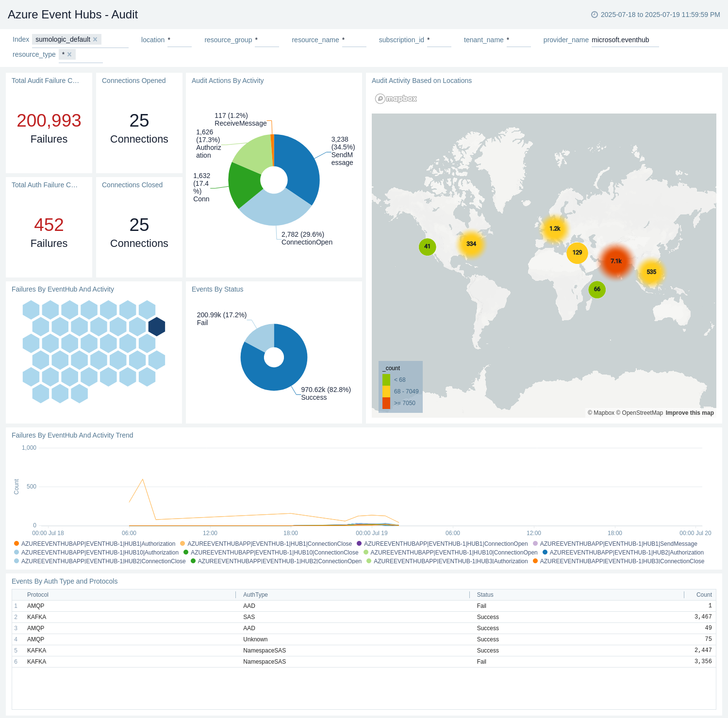The image size is (728, 718).
Task: Click the resource_group filter input
Action: coord(266,40)
